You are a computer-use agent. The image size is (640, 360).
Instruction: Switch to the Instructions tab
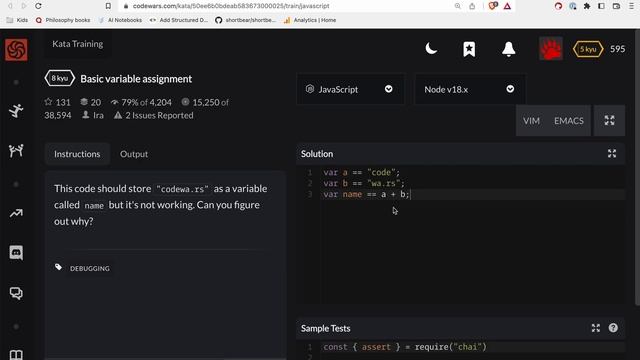[77, 154]
